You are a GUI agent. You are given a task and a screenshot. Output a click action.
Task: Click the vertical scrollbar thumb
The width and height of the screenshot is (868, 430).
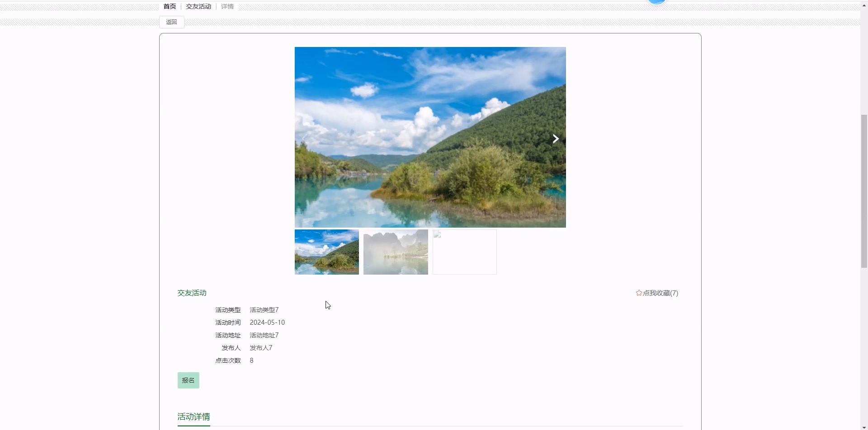[x=864, y=192]
